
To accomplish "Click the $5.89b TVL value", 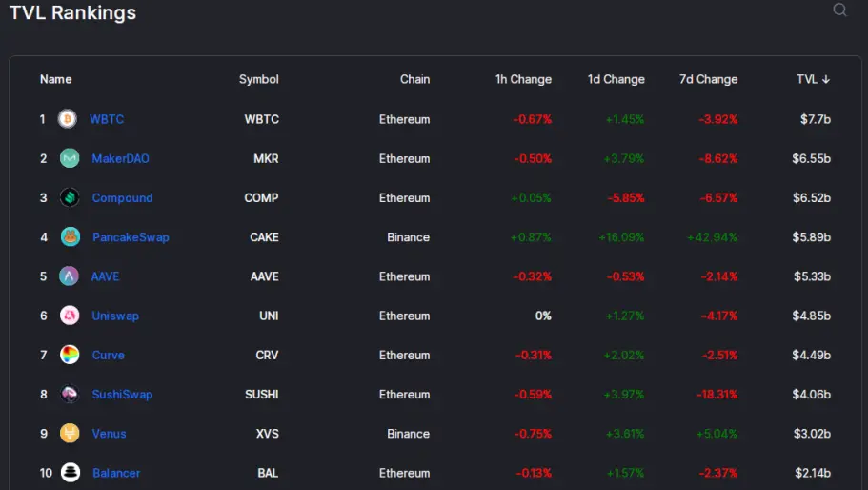I will pyautogui.click(x=811, y=237).
